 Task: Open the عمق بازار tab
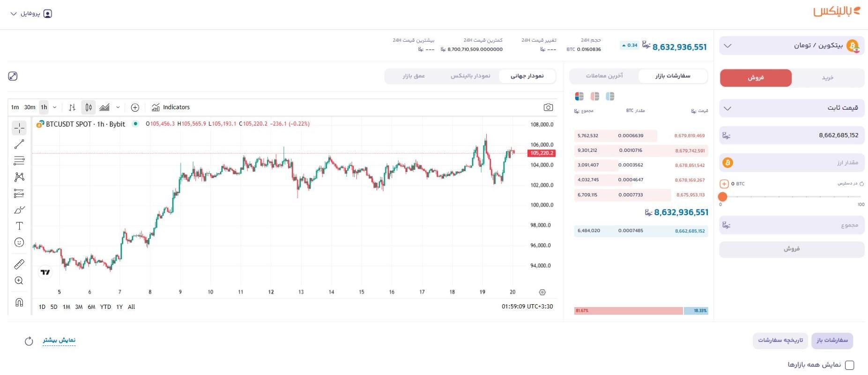414,75
